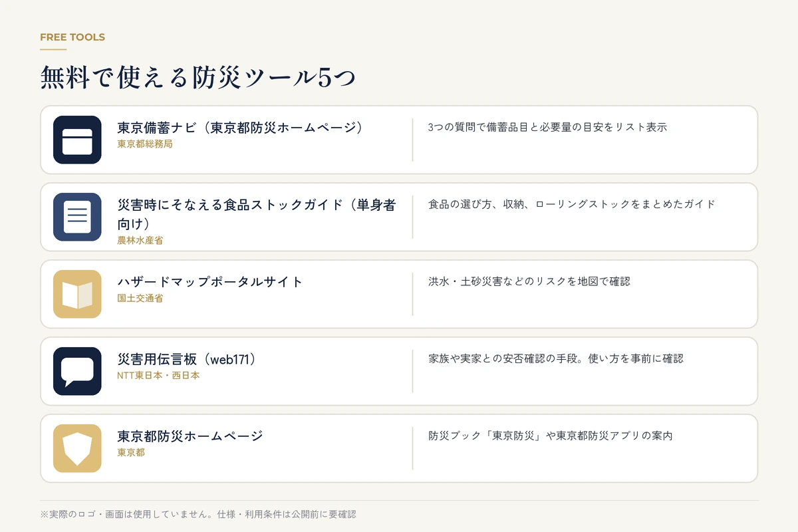Click the heading 無料で使える防災ツール5つ
798x532 pixels.
click(x=198, y=78)
